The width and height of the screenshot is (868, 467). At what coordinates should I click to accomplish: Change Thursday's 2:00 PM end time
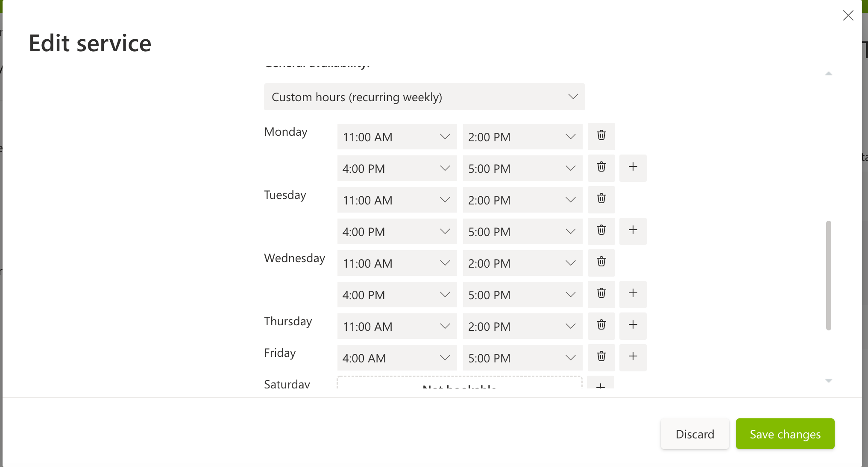[x=522, y=327]
